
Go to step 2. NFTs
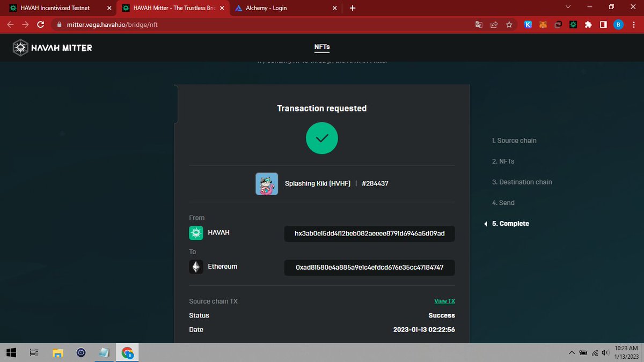point(503,161)
